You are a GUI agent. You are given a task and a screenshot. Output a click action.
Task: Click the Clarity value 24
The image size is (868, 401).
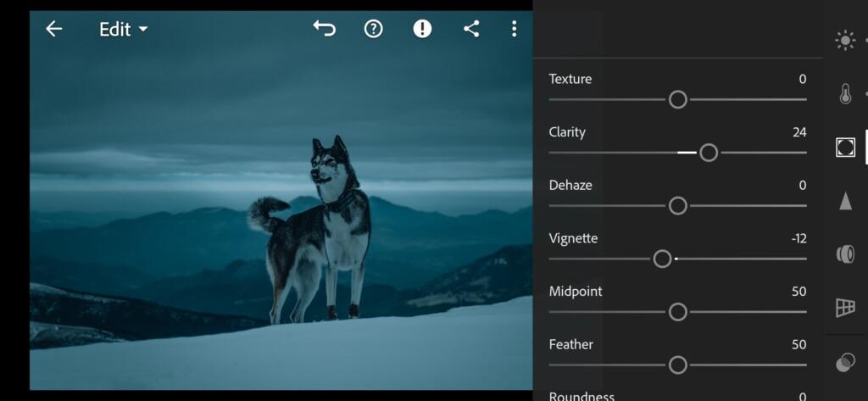[x=799, y=132]
